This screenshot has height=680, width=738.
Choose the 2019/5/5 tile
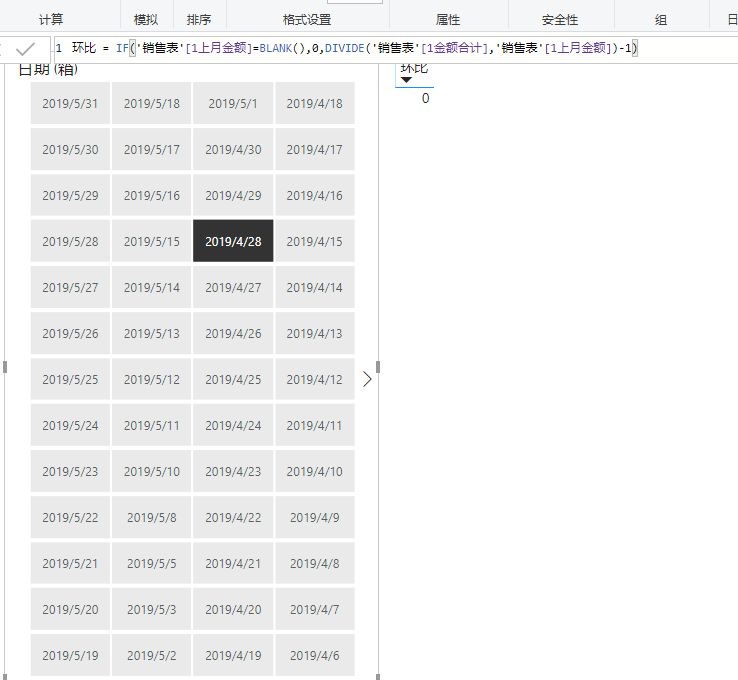152,563
